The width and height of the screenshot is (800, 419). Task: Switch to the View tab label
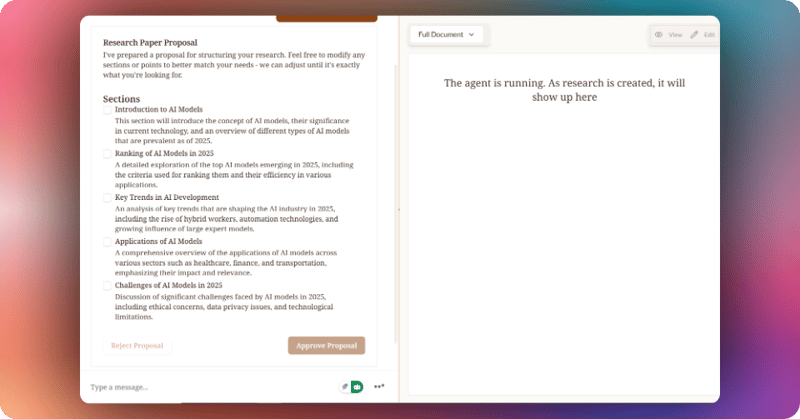click(675, 35)
